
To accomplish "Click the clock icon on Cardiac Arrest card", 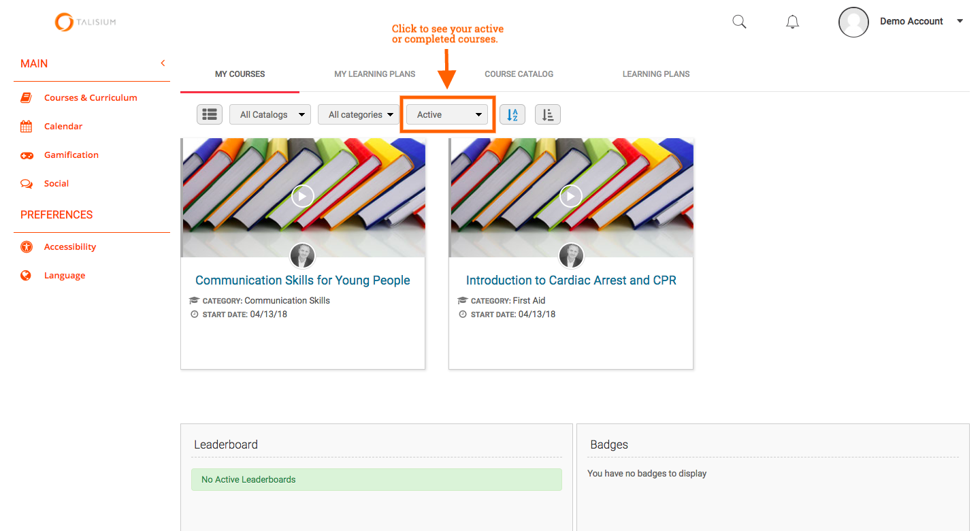I will (x=463, y=315).
